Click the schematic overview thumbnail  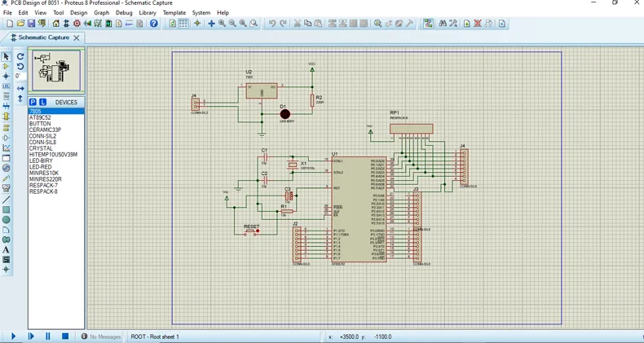point(57,70)
